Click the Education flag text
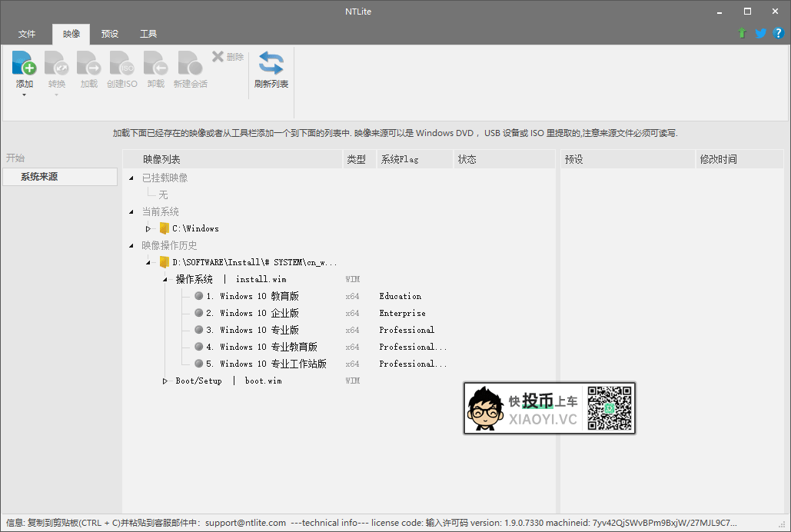Screen dimensions: 791x532 400,296
